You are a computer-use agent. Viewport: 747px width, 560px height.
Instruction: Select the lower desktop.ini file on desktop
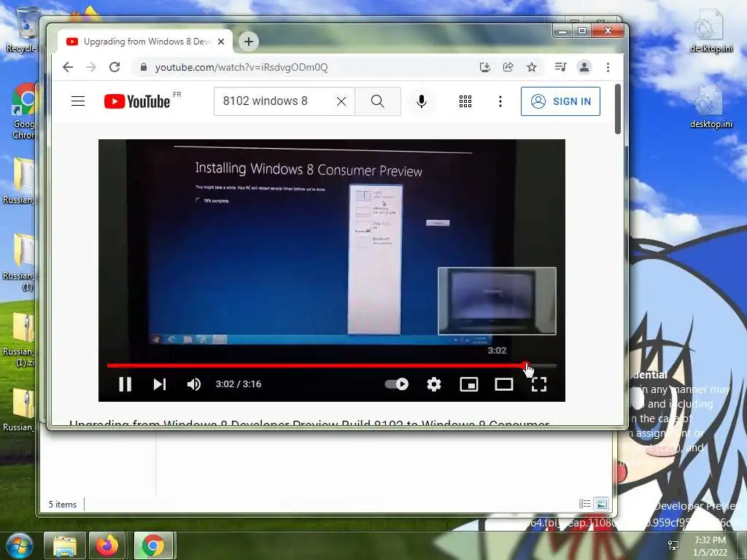point(711,106)
